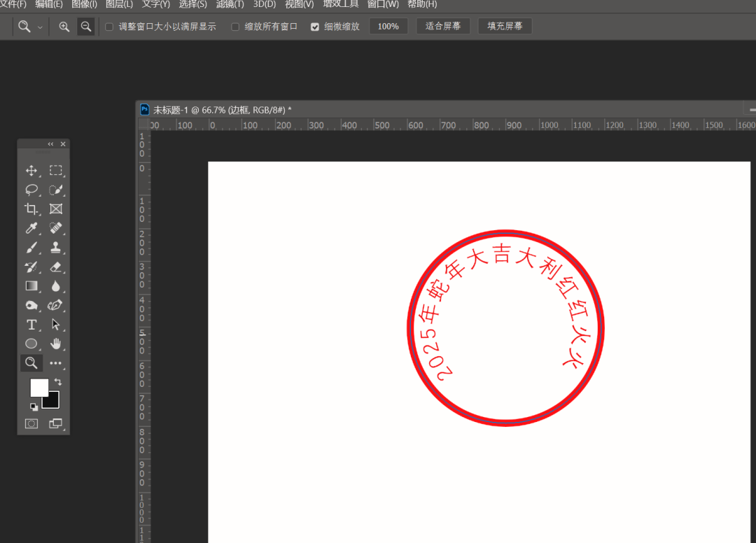Click the zoom out magnifier in options bar
756x543 pixels.
[x=86, y=27]
